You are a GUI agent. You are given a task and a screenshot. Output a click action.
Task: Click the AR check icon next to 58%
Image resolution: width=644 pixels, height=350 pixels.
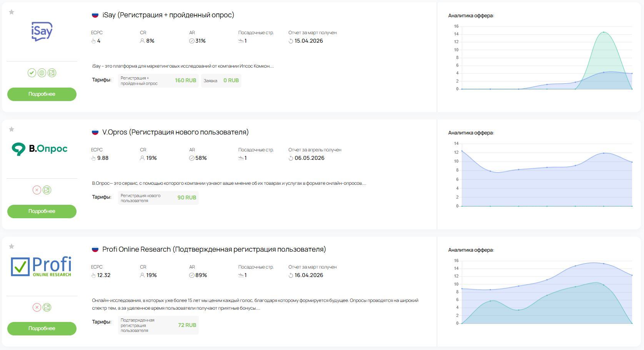coord(192,158)
